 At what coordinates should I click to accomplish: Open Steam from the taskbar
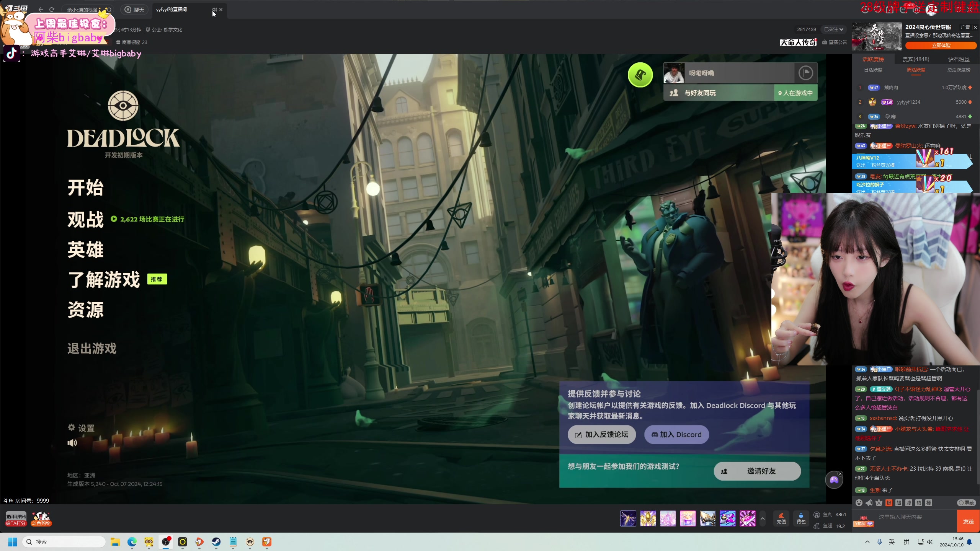216,542
